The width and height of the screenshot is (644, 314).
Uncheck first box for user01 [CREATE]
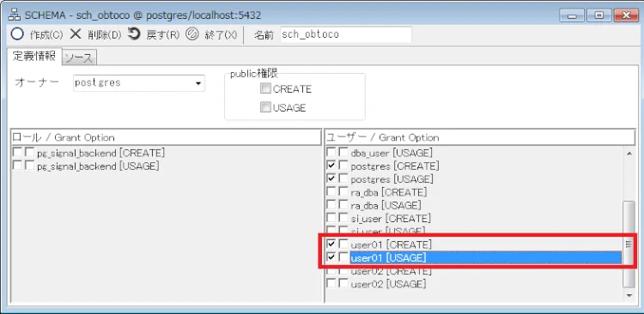(331, 245)
